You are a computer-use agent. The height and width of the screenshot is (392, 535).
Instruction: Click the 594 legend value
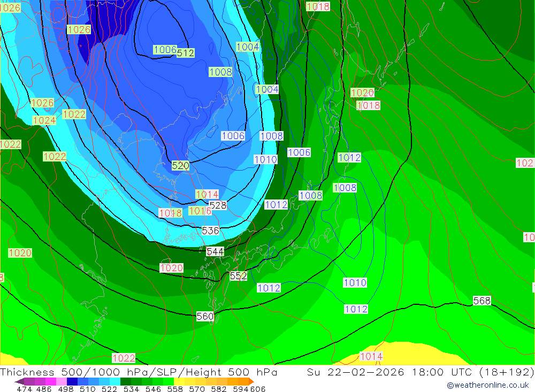241,389
